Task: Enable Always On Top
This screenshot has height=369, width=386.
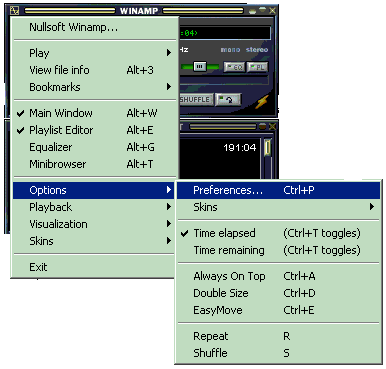Action: click(278, 276)
